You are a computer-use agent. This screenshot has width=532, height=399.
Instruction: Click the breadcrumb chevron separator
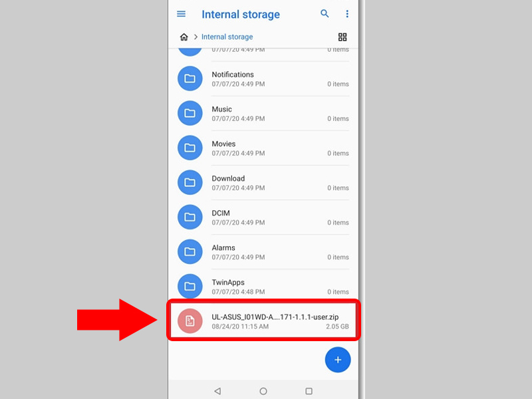[196, 37]
